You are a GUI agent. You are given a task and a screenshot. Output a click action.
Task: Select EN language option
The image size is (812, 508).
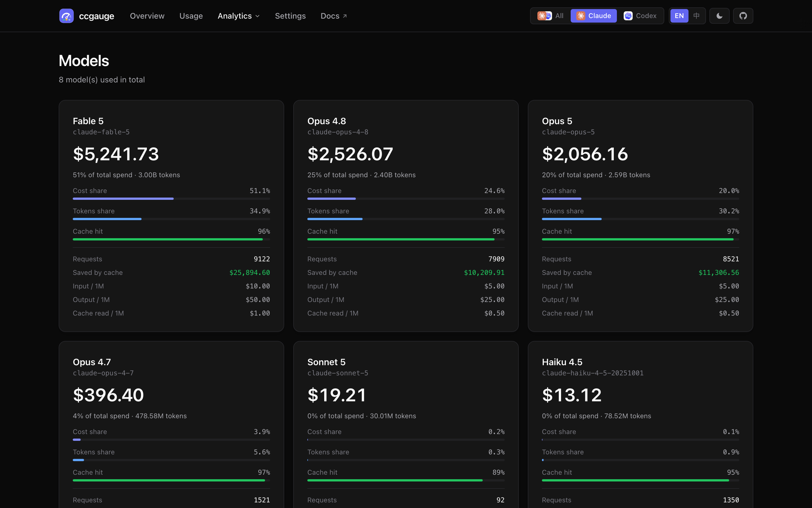click(x=679, y=16)
